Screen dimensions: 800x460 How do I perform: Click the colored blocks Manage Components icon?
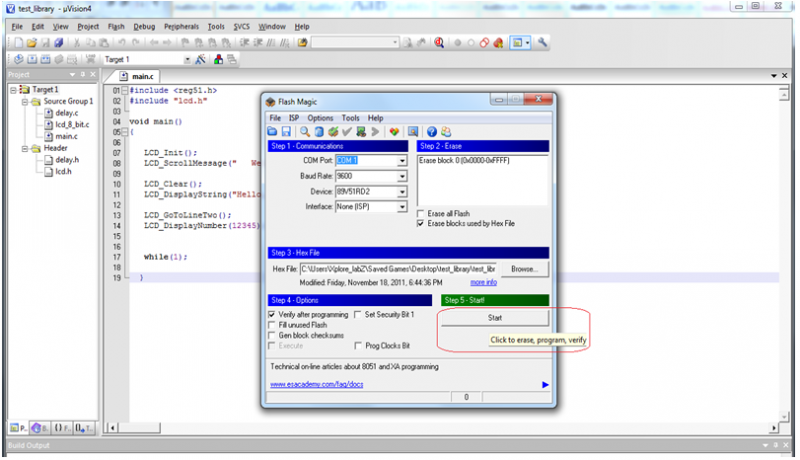pyautogui.click(x=218, y=60)
